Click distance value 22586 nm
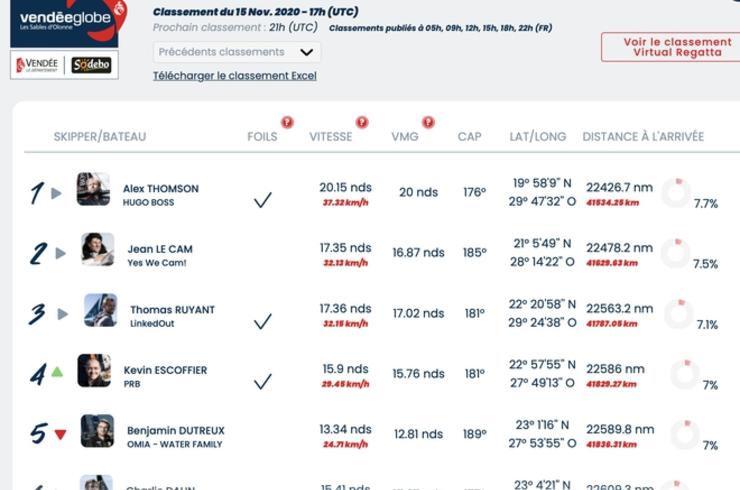This screenshot has height=490, width=740. coord(615,369)
